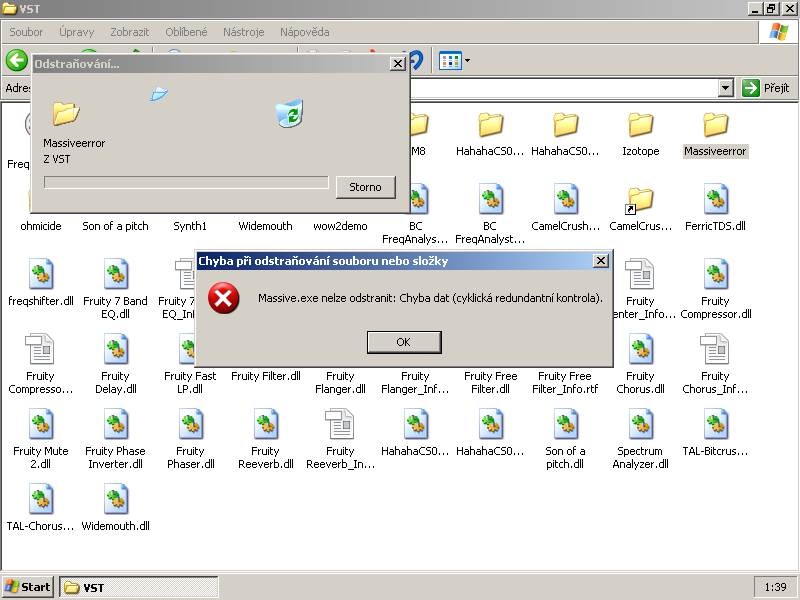This screenshot has height=600, width=800.
Task: Select the TAL-Chorus... plugin file
Action: point(40,508)
